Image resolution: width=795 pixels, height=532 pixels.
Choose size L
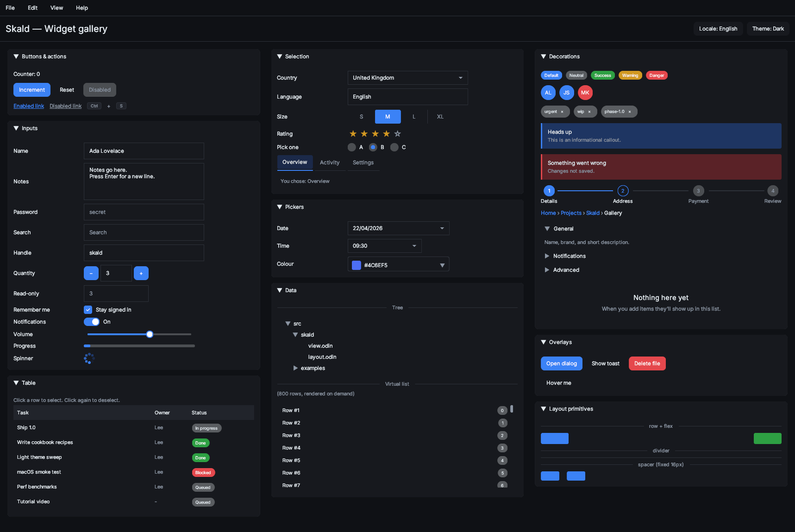tap(414, 117)
